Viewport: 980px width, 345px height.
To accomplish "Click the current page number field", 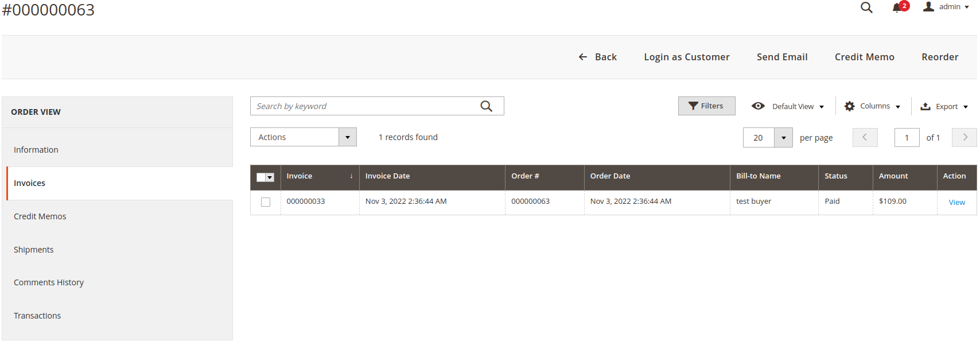I will 907,138.
